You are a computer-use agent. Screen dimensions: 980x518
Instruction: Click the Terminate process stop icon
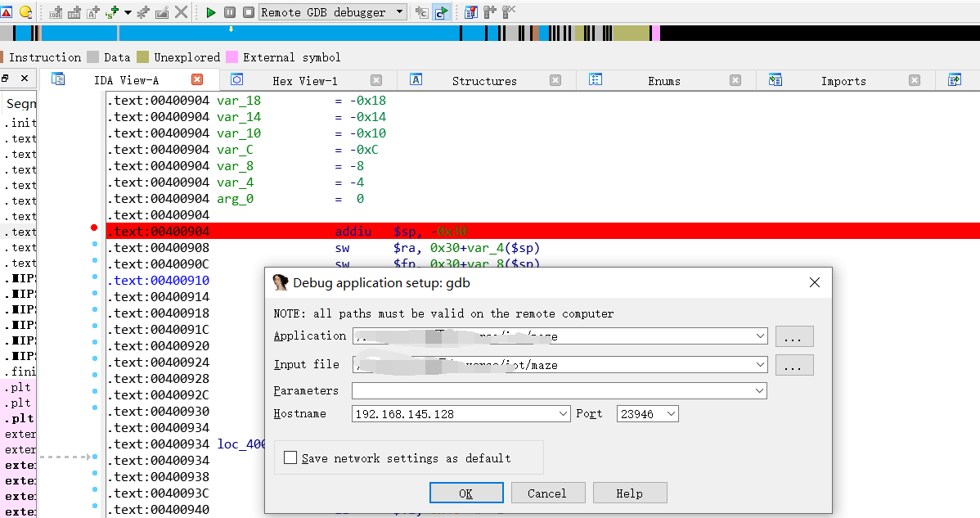tap(248, 12)
